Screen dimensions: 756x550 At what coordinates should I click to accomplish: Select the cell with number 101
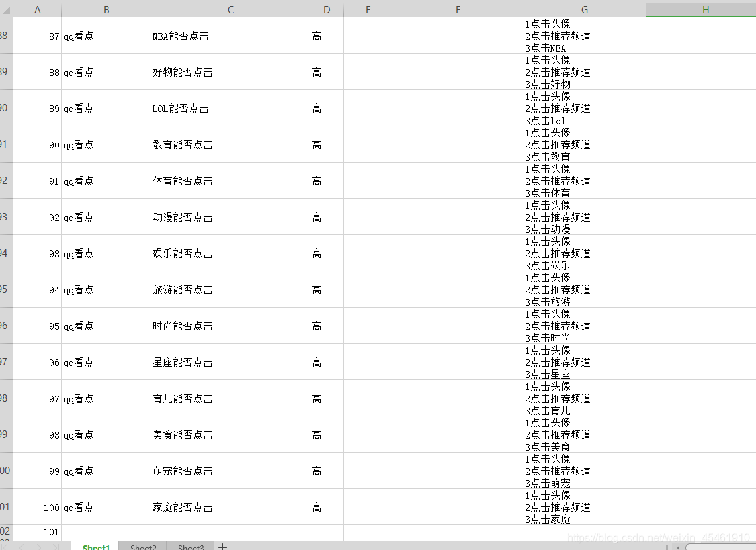point(37,532)
